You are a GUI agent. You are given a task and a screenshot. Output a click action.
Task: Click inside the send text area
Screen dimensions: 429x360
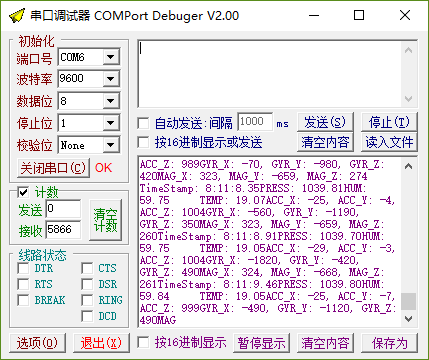point(269,74)
